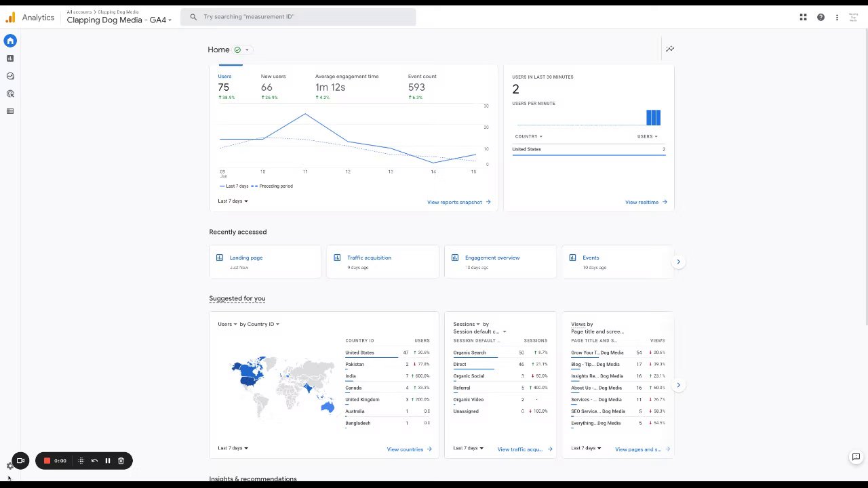Open Engagement overview recent card
The height and width of the screenshot is (488, 868).
(500, 262)
